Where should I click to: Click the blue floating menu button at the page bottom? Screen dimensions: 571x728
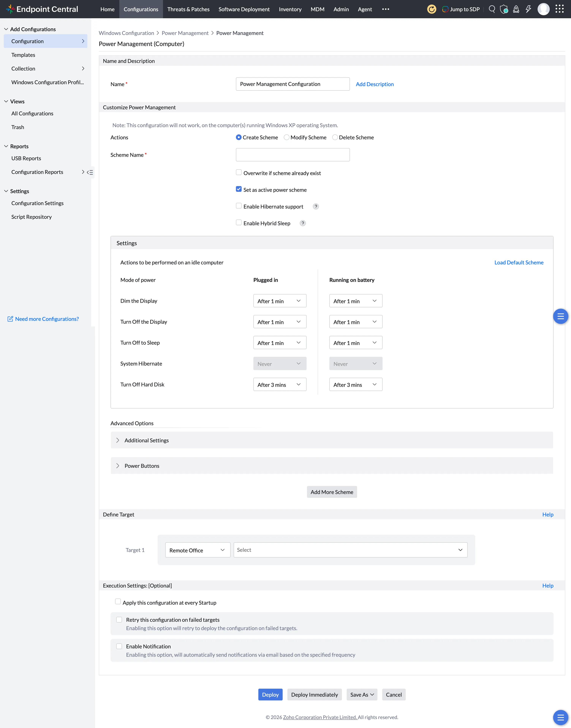click(561, 717)
